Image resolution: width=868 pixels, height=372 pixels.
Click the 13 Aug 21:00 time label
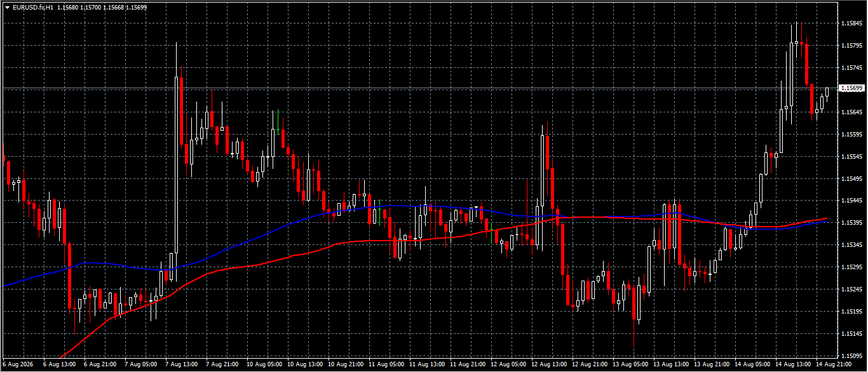[711, 365]
